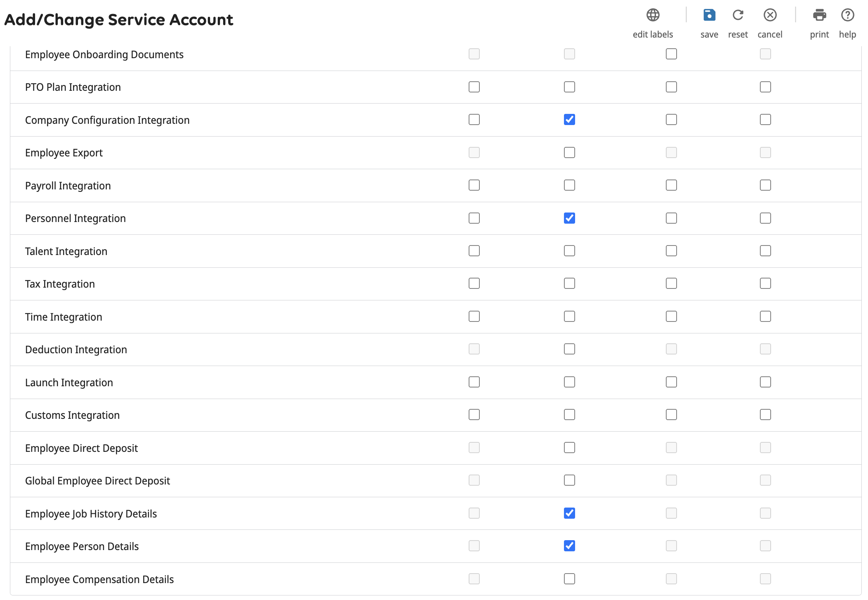The image size is (868, 600).
Task: Click the 'Talent Integration' row label
Action: point(66,251)
